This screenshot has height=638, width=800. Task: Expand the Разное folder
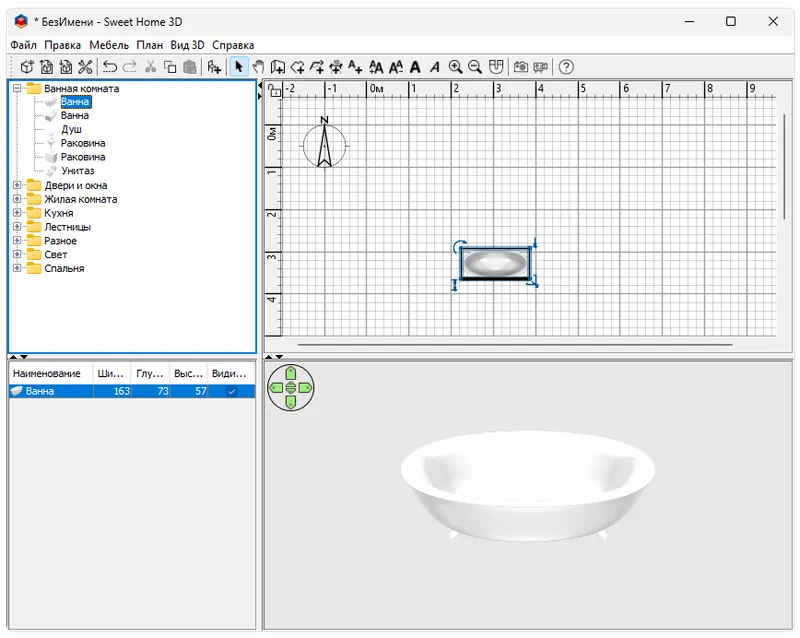point(17,240)
